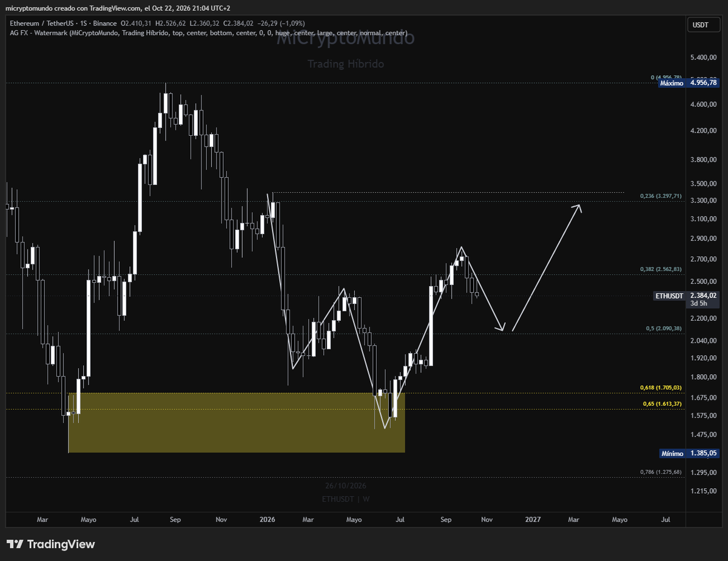Click the TradingView logo icon
This screenshot has height=561, width=728.
click(x=15, y=544)
